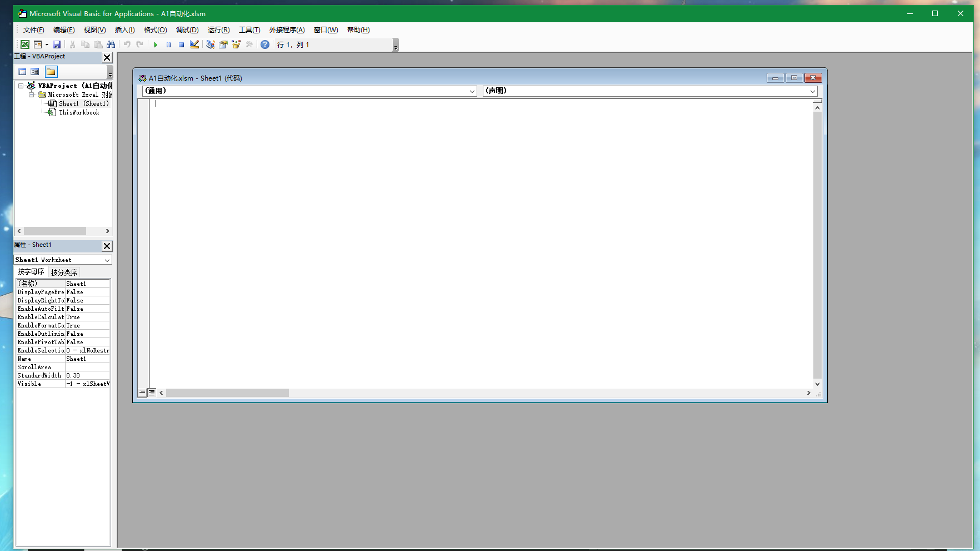The image size is (980, 551).
Task: Toggle Design Mode icon
Action: tap(194, 44)
